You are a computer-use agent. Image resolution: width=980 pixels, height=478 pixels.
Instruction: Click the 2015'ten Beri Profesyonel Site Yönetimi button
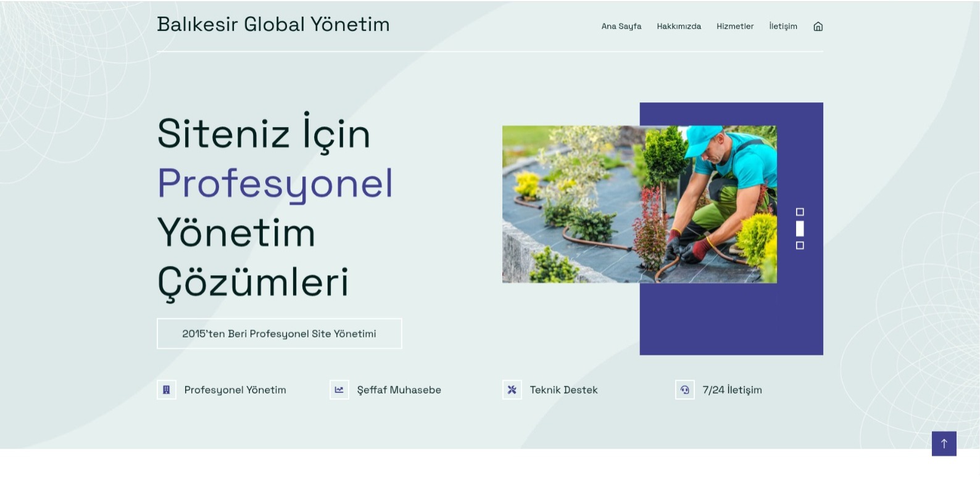click(x=280, y=334)
